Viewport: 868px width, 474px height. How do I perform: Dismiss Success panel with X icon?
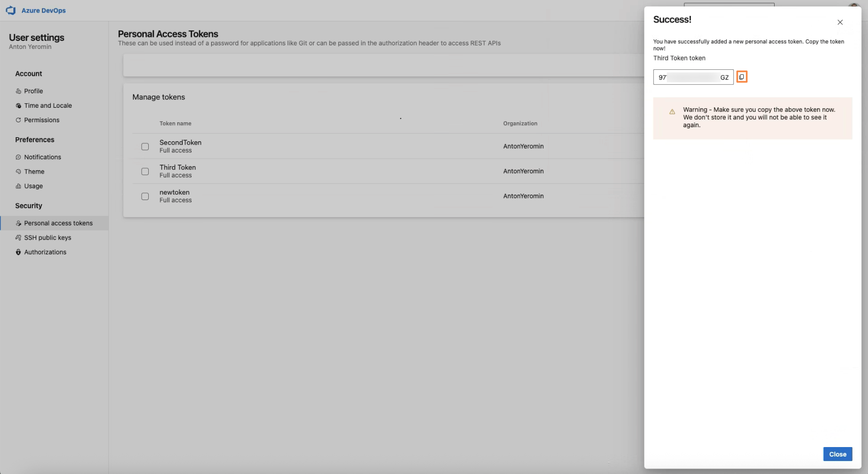pyautogui.click(x=840, y=22)
